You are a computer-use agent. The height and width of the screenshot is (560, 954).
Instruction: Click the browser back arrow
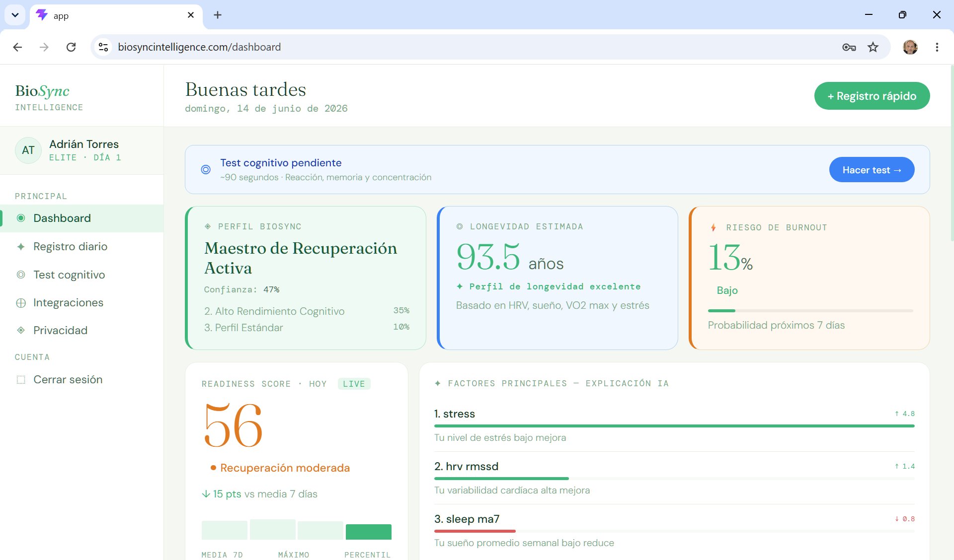(17, 47)
